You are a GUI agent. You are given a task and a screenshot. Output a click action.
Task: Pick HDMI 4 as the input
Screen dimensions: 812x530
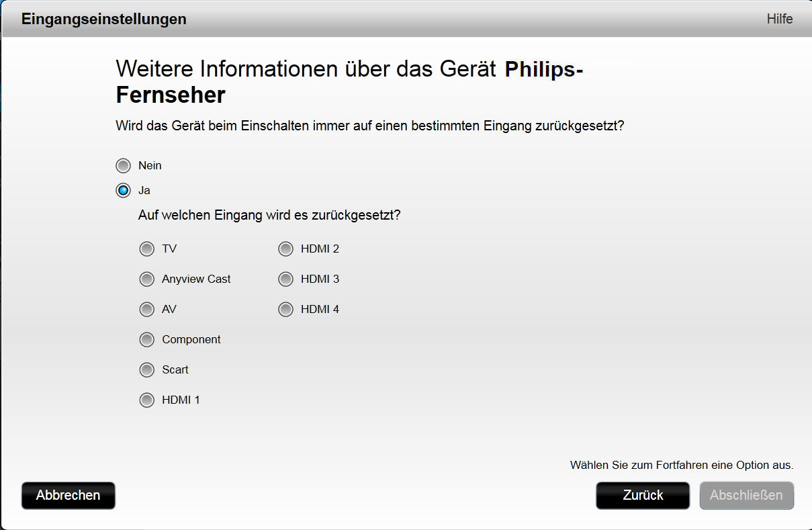[x=285, y=309]
